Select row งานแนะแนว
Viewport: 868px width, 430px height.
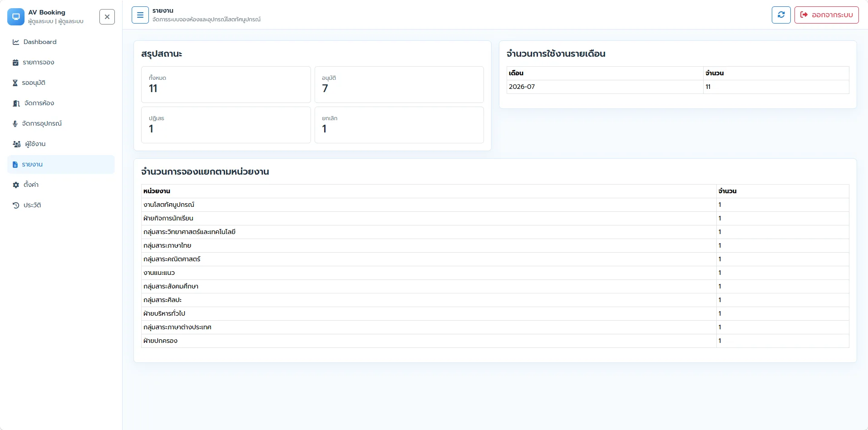[x=495, y=273]
